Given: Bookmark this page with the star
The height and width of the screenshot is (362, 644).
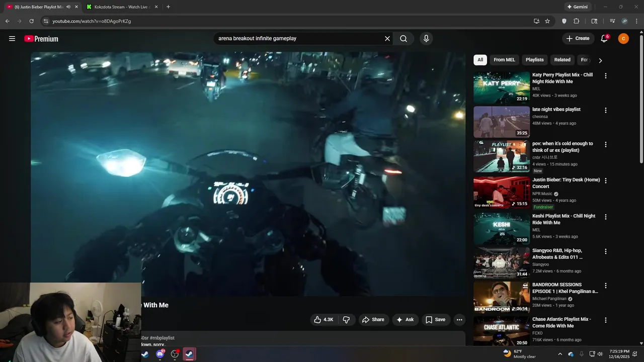Looking at the screenshot, I should [x=547, y=21].
